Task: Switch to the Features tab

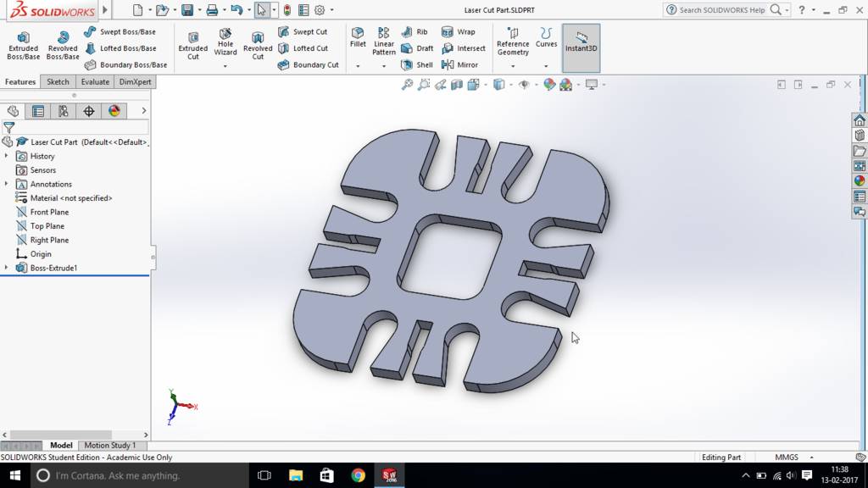Action: [x=20, y=82]
